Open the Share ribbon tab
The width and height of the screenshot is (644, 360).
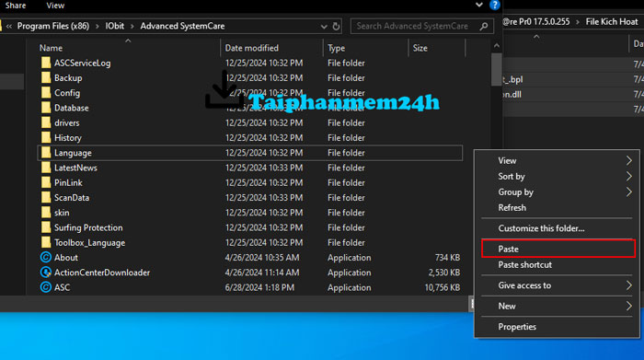pos(16,6)
